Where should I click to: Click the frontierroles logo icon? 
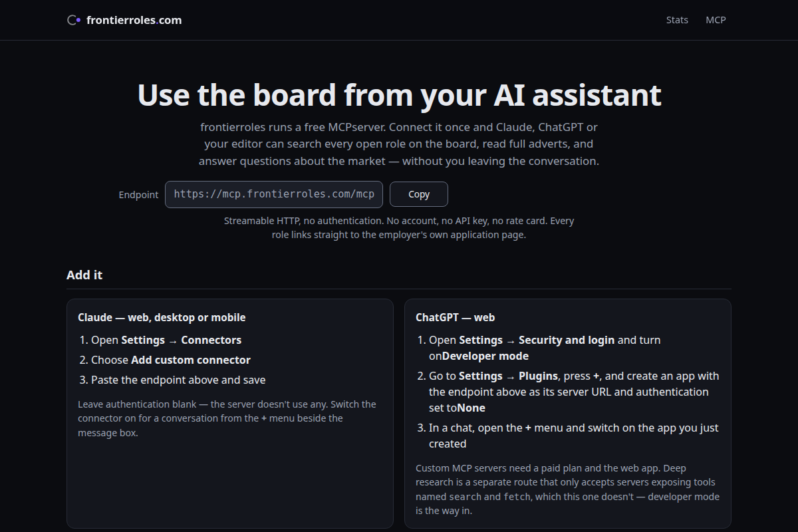(x=74, y=20)
